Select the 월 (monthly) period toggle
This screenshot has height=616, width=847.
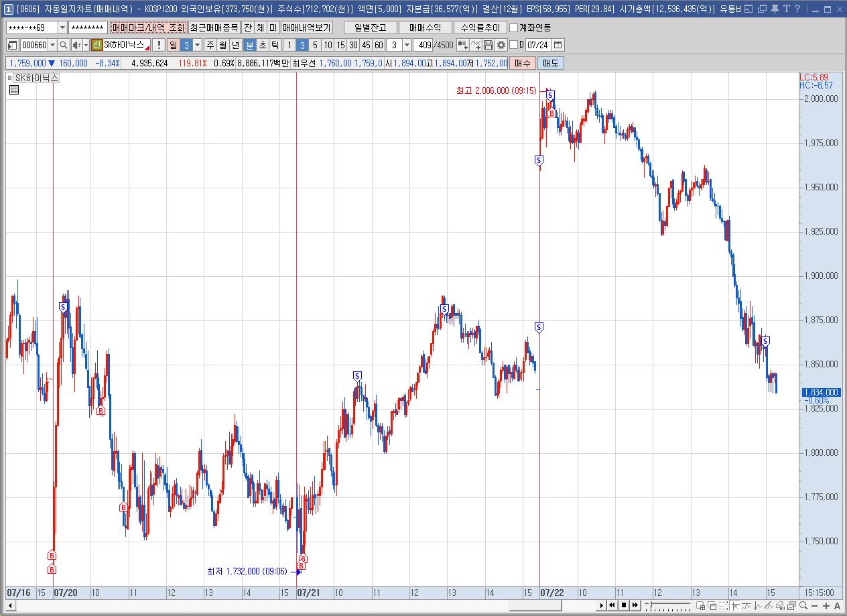pyautogui.click(x=222, y=45)
